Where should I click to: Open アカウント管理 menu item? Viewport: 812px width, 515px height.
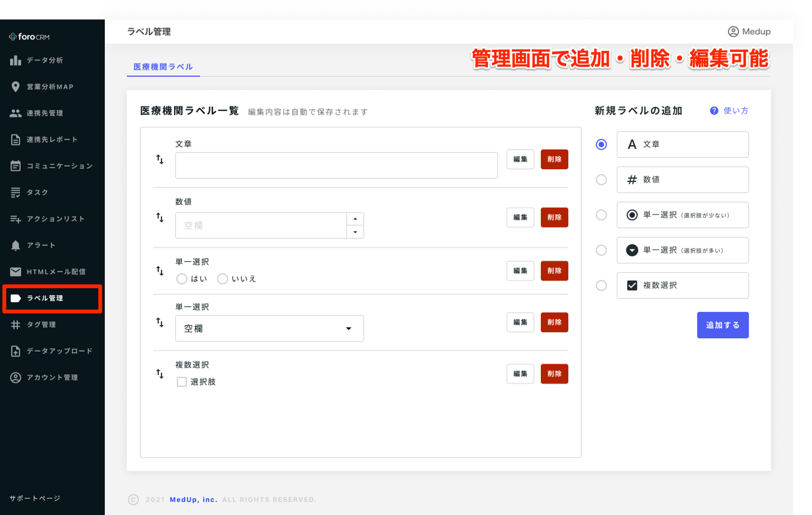point(52,377)
